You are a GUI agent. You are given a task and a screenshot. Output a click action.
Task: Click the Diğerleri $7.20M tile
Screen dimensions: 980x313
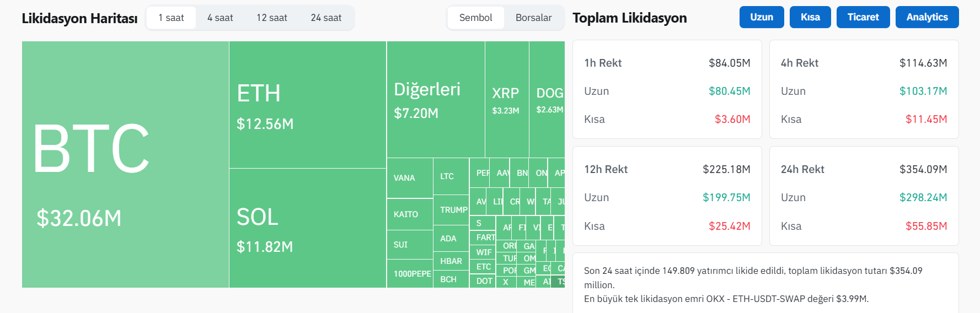tap(436, 100)
